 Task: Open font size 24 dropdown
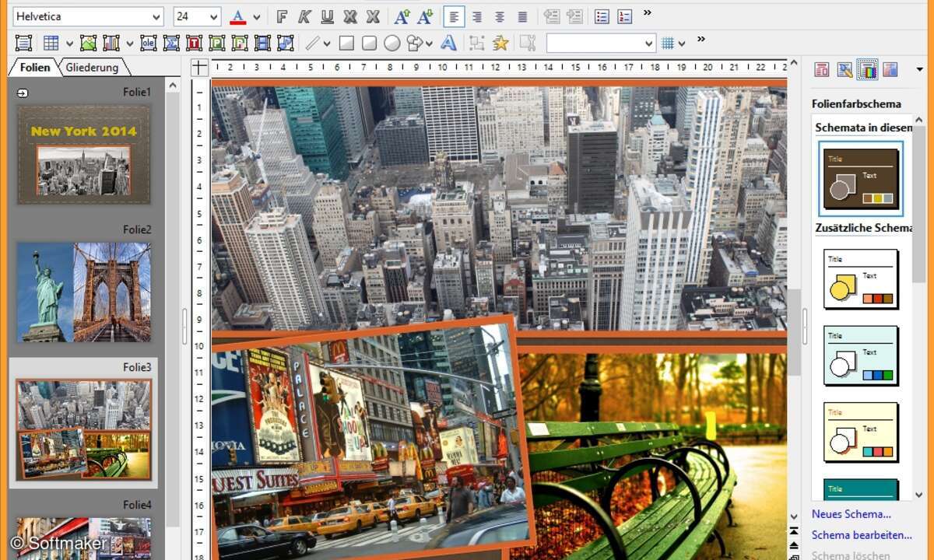[x=213, y=16]
